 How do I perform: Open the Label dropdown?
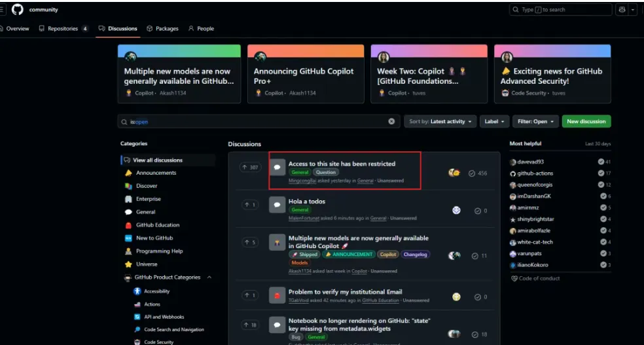coord(495,122)
